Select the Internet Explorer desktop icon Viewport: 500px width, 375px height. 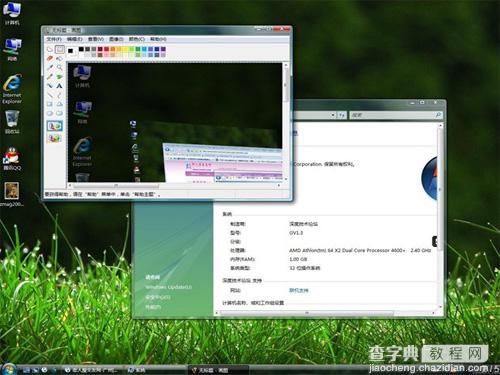pos(12,89)
